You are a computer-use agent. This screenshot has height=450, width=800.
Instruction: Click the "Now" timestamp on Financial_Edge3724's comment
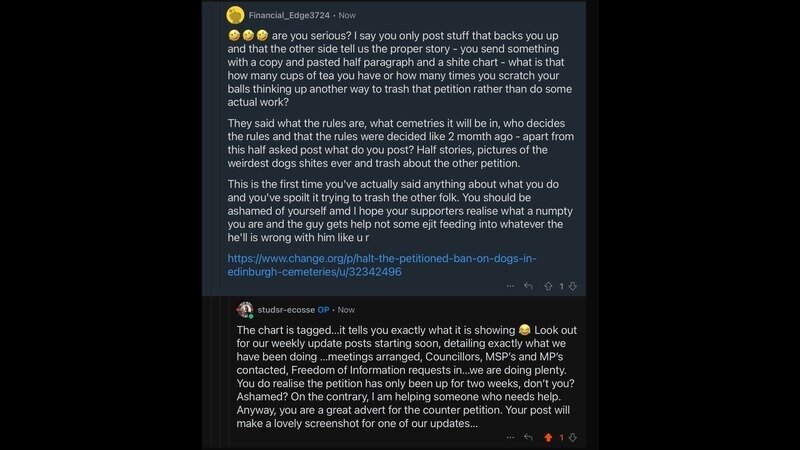[x=373, y=14]
